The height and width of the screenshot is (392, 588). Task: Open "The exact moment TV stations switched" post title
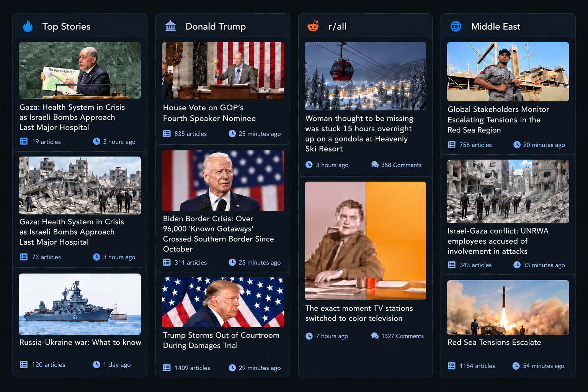point(359,313)
